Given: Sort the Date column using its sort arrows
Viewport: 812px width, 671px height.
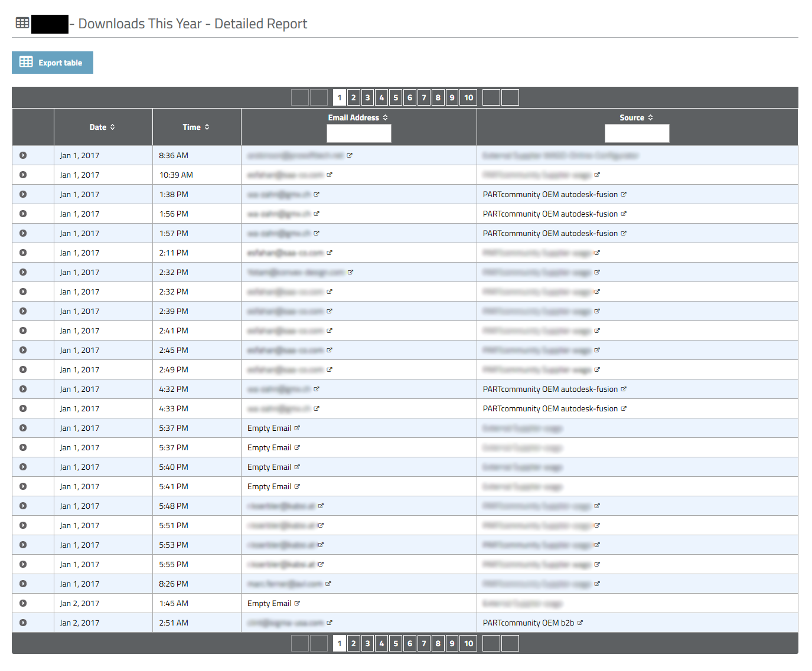Looking at the screenshot, I should (113, 126).
